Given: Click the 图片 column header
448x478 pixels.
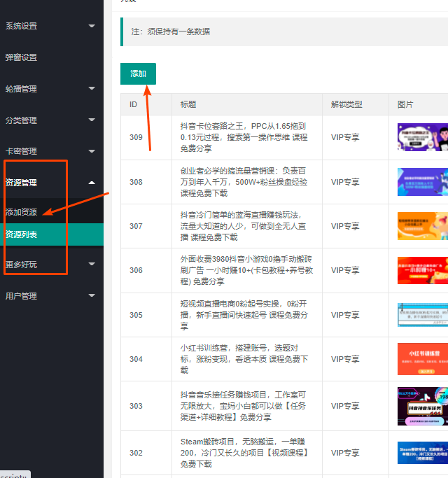Looking at the screenshot, I should [x=405, y=104].
